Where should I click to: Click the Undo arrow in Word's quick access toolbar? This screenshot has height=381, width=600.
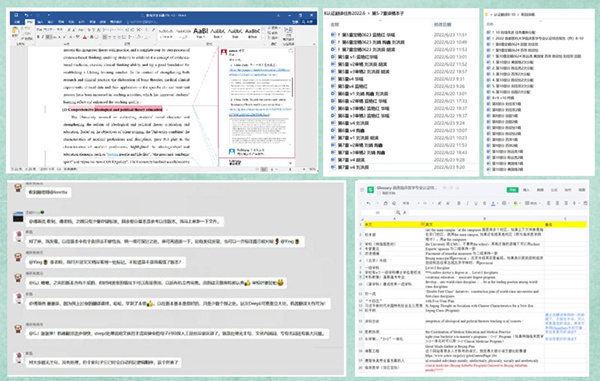26,15
